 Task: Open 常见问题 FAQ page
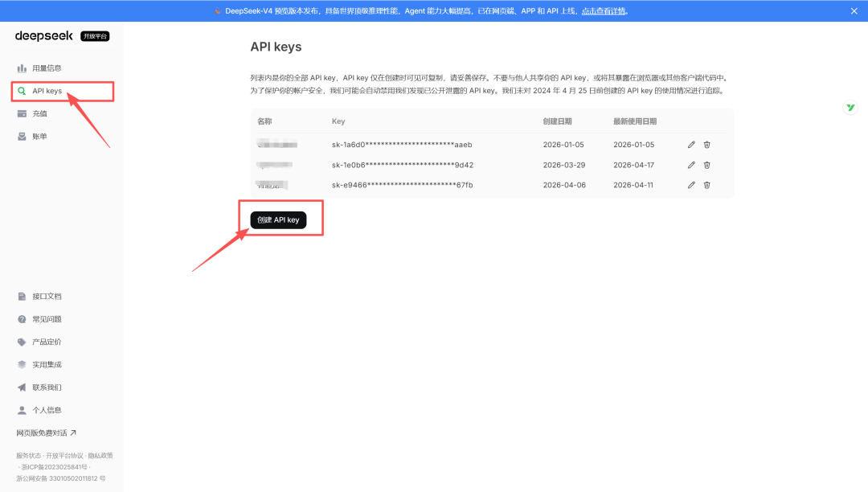click(47, 319)
